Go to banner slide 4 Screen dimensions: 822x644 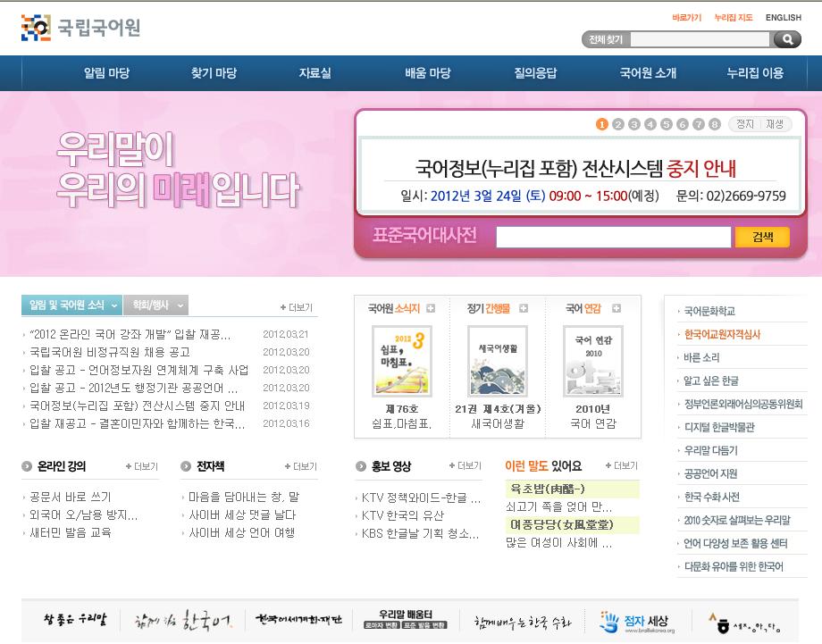(x=650, y=124)
